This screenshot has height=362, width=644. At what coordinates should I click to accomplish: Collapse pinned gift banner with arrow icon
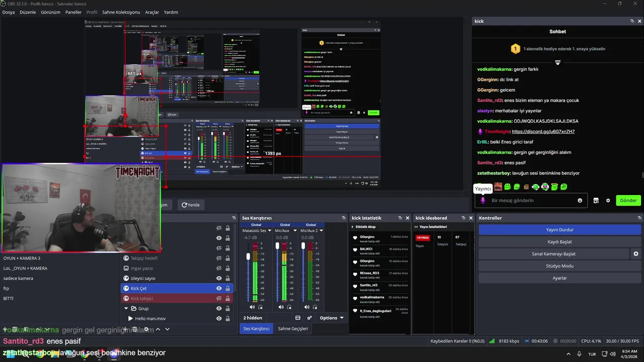coord(557,62)
